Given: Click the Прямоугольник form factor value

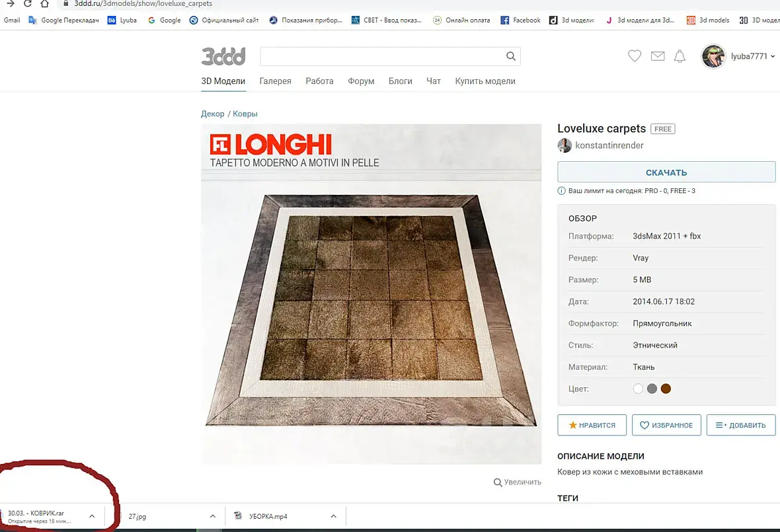Looking at the screenshot, I should tap(662, 323).
